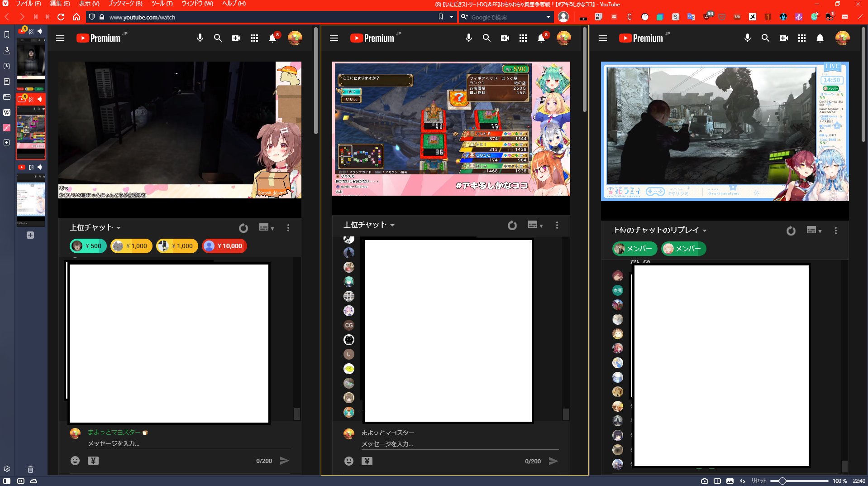Open the ブックマーク (B) menu

[125, 4]
